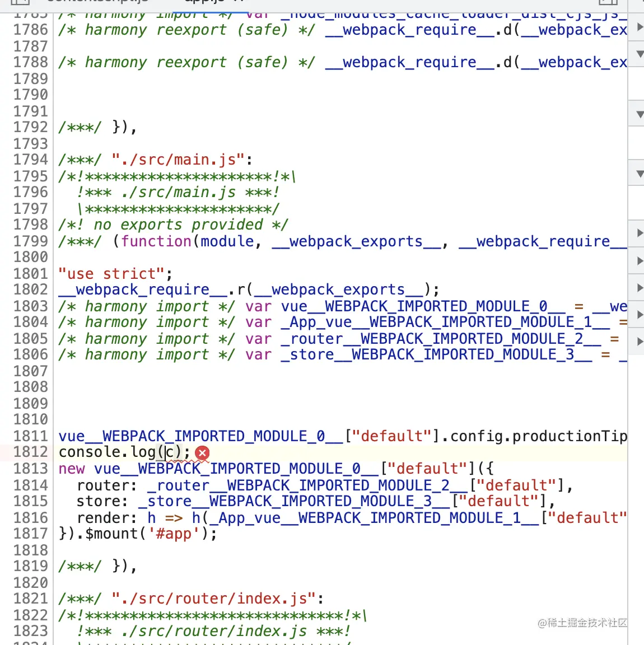Click the 'new' keyword on line 1813
This screenshot has width=644, height=645.
[x=72, y=469]
